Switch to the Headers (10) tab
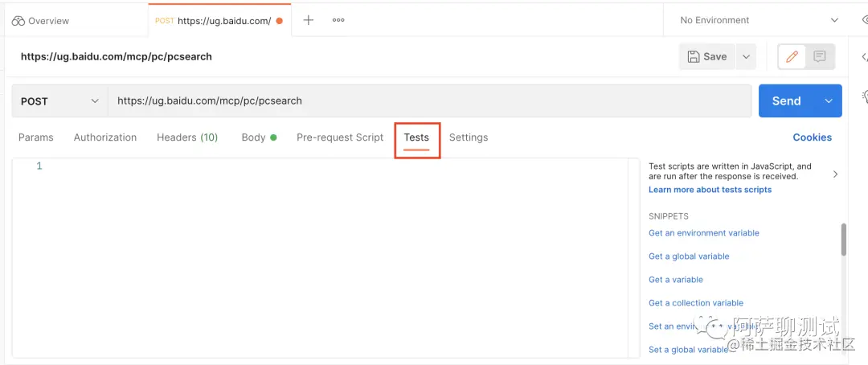 point(187,137)
